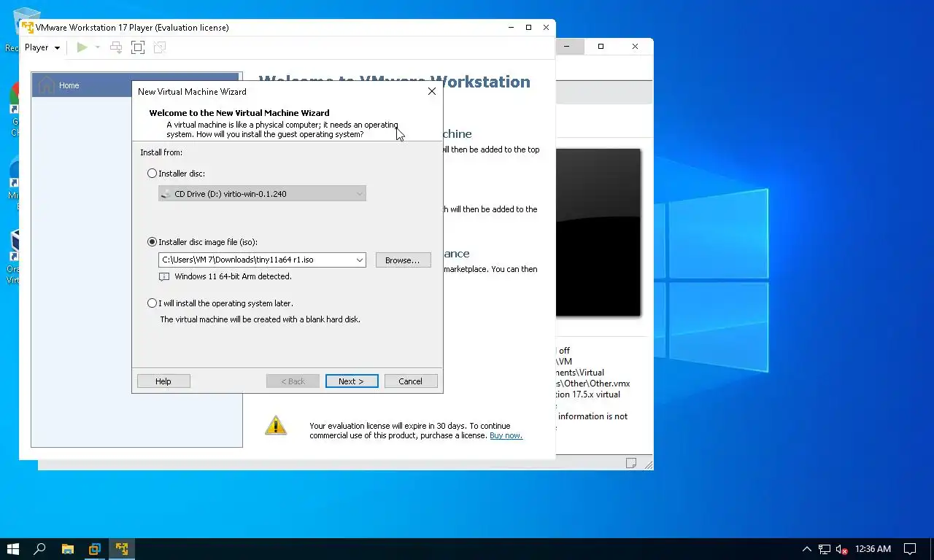Viewport: 934px width, 560px height.
Task: Open File Explorer from the taskbar
Action: [67, 548]
